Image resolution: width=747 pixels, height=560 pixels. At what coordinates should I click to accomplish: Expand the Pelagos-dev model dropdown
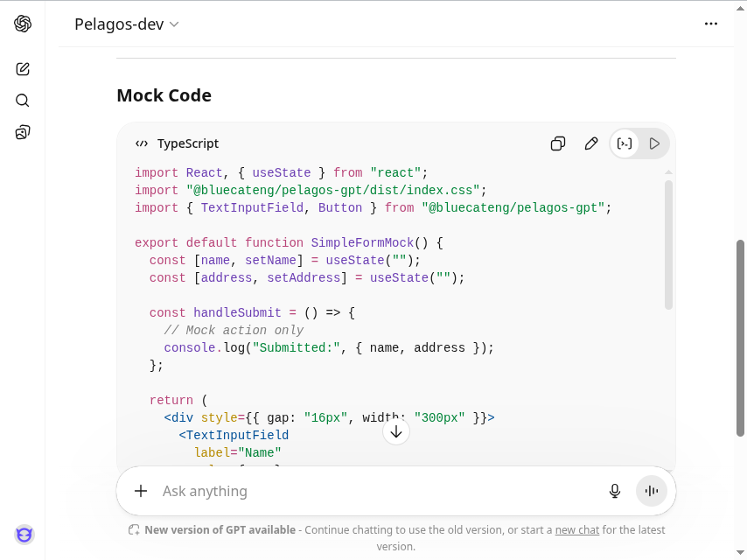pyautogui.click(x=126, y=24)
